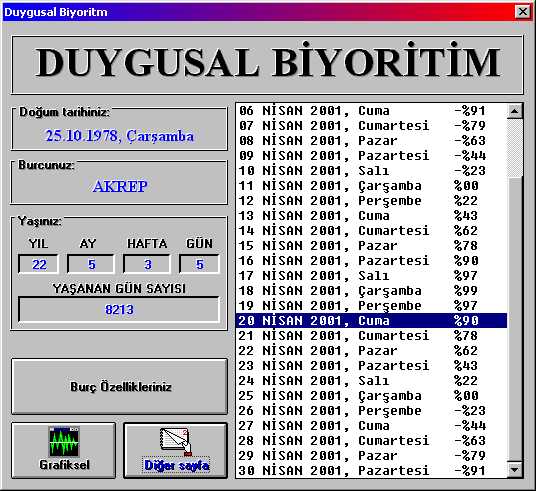536x491 pixels.
Task: Click the Diğer sayfa notebook button
Action: (175, 450)
